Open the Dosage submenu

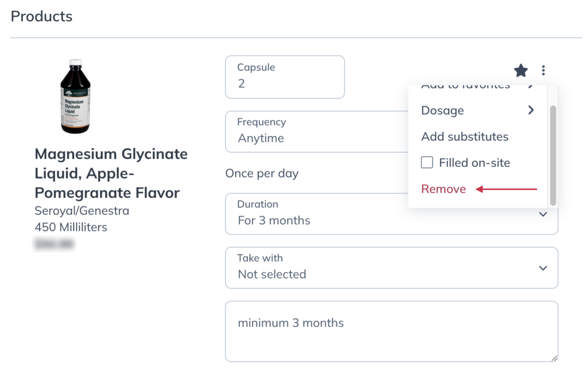click(477, 110)
